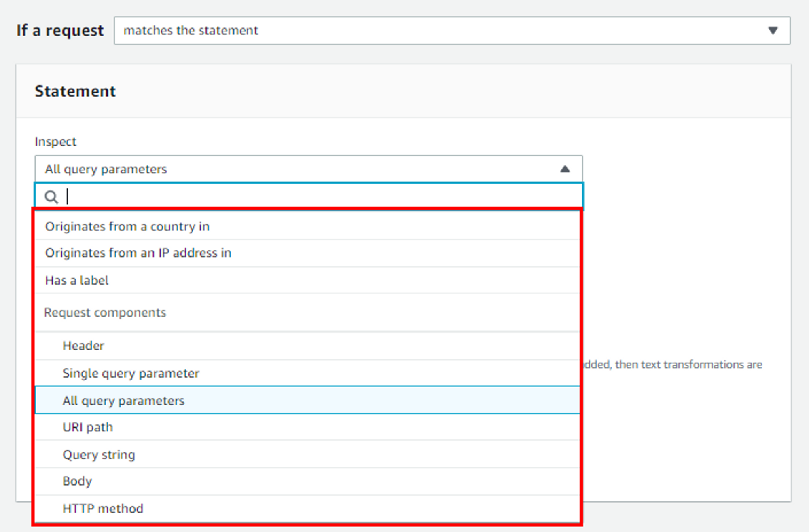The image size is (809, 532).
Task: Pick the 'HTTP method' option
Action: pyautogui.click(x=103, y=509)
